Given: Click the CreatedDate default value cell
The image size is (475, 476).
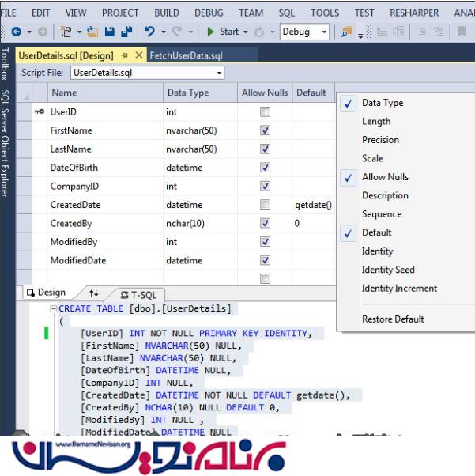Looking at the screenshot, I should [x=313, y=205].
